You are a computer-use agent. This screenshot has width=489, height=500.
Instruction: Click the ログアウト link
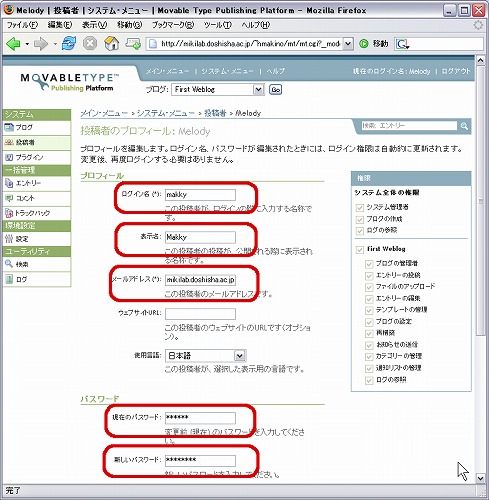pyautogui.click(x=455, y=71)
